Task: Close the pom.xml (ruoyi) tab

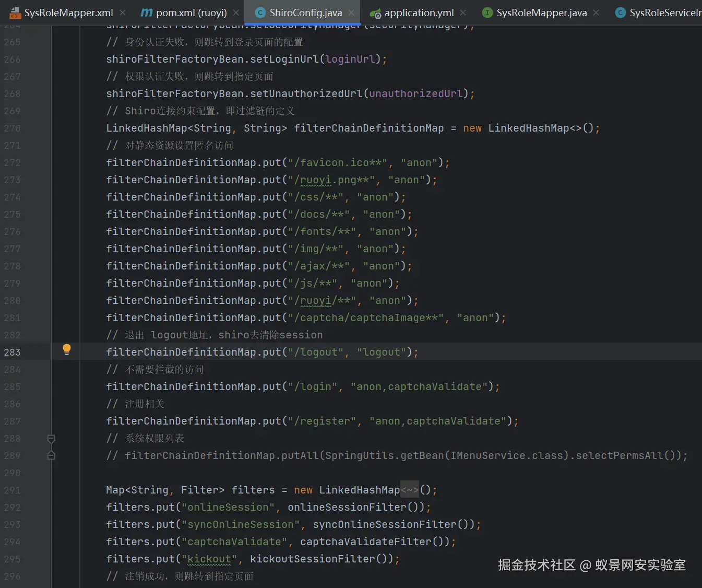Action: pos(236,13)
